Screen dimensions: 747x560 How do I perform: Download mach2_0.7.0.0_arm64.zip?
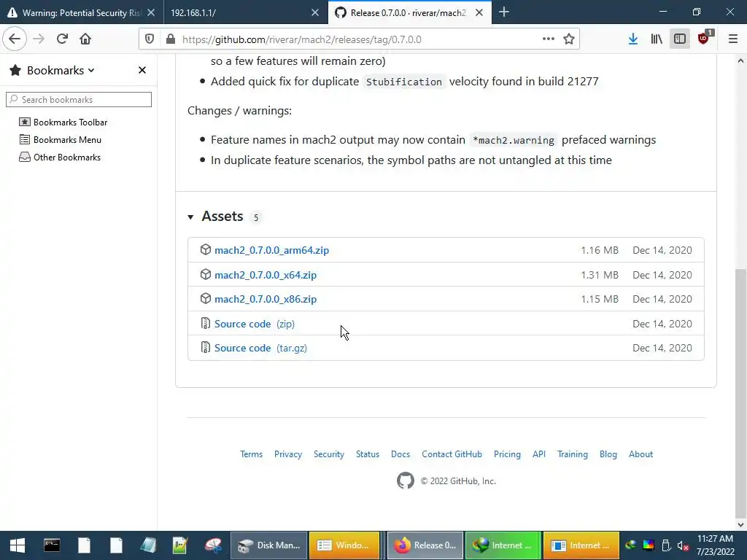click(x=271, y=251)
